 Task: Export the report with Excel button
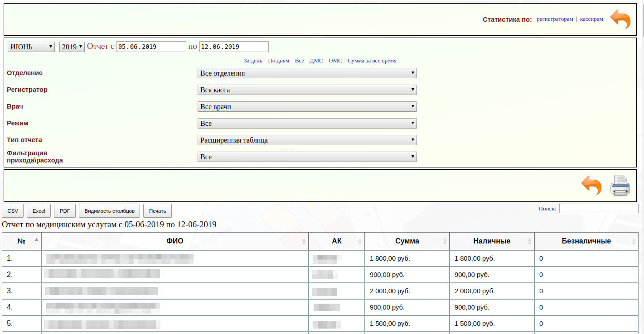click(x=39, y=211)
